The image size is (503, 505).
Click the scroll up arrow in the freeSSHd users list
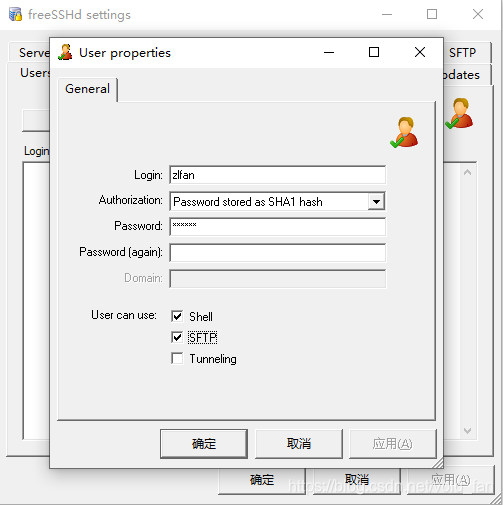click(x=467, y=172)
